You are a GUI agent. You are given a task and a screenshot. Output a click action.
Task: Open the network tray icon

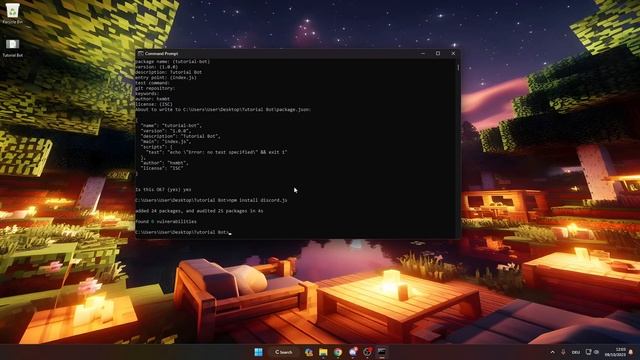(x=589, y=352)
